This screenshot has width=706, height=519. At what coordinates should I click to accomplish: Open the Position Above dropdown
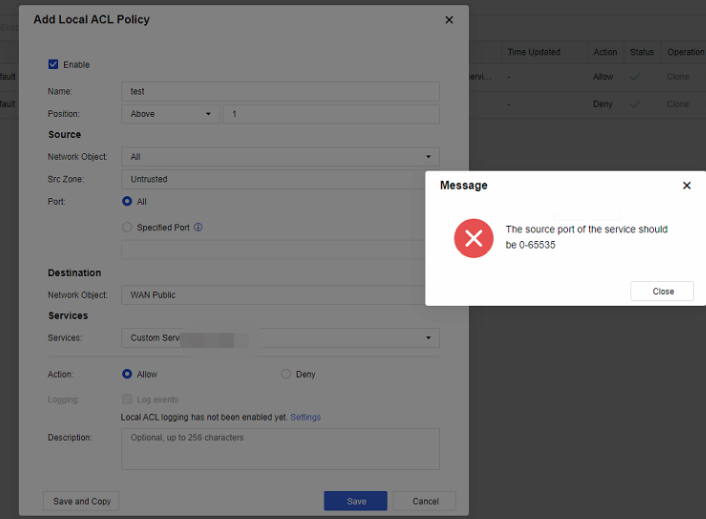(171, 114)
